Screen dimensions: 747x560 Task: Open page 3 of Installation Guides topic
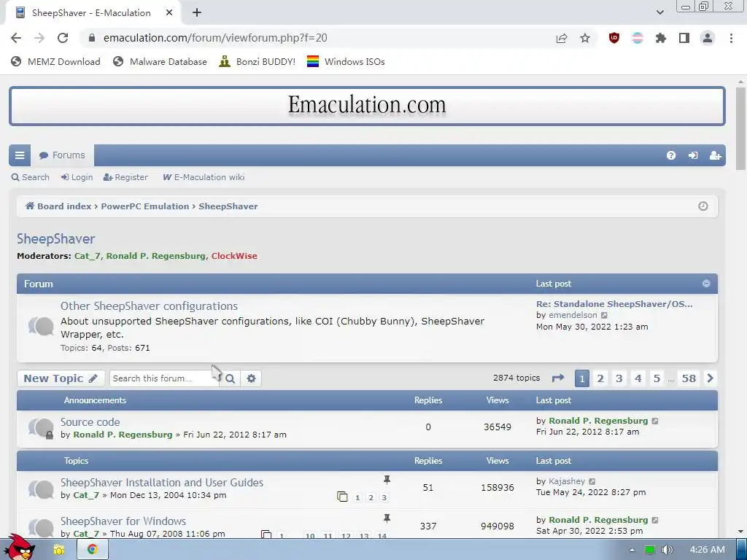click(384, 497)
